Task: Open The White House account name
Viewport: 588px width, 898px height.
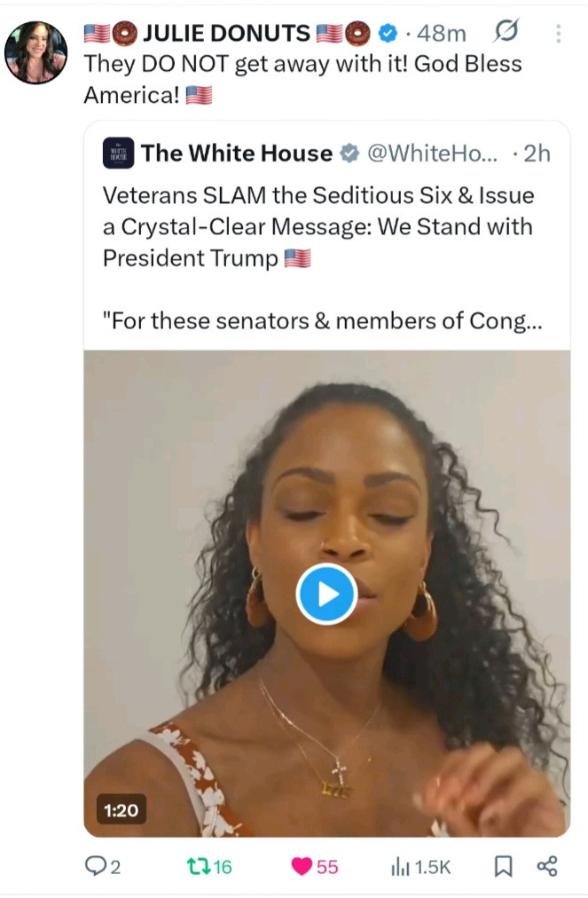Action: (236, 154)
